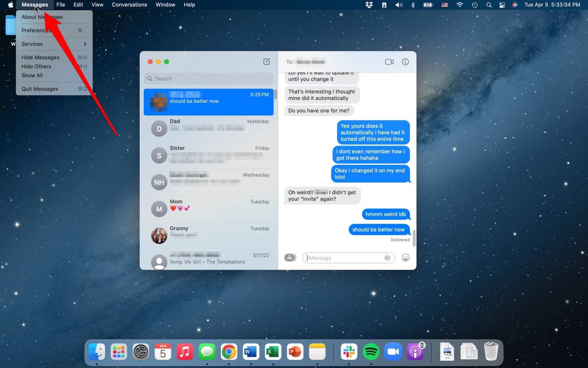Open the Help menu

coord(189,4)
